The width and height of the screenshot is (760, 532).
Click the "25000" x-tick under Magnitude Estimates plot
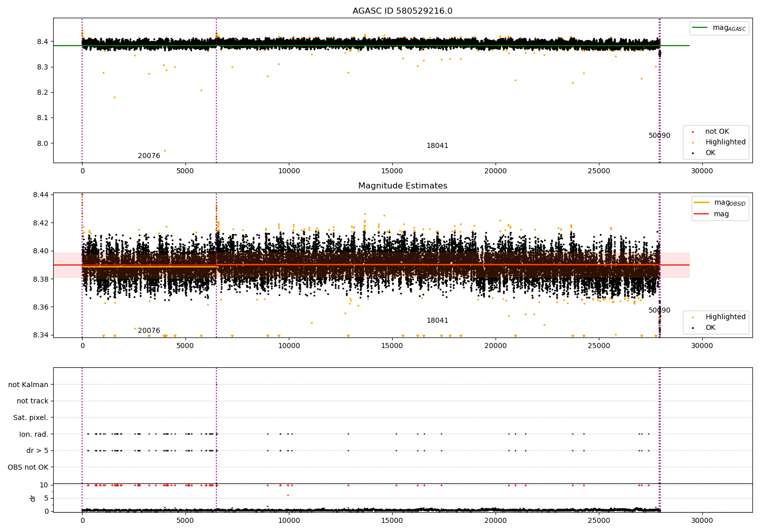[x=599, y=346]
